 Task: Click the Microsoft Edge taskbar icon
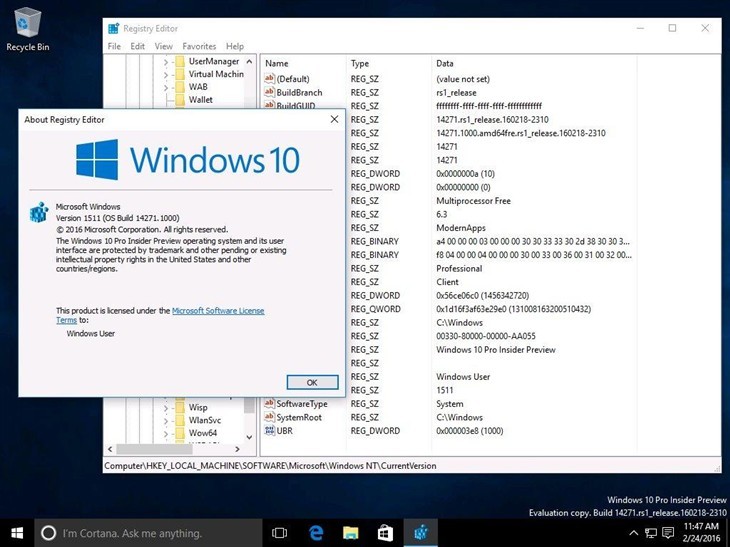coord(316,533)
